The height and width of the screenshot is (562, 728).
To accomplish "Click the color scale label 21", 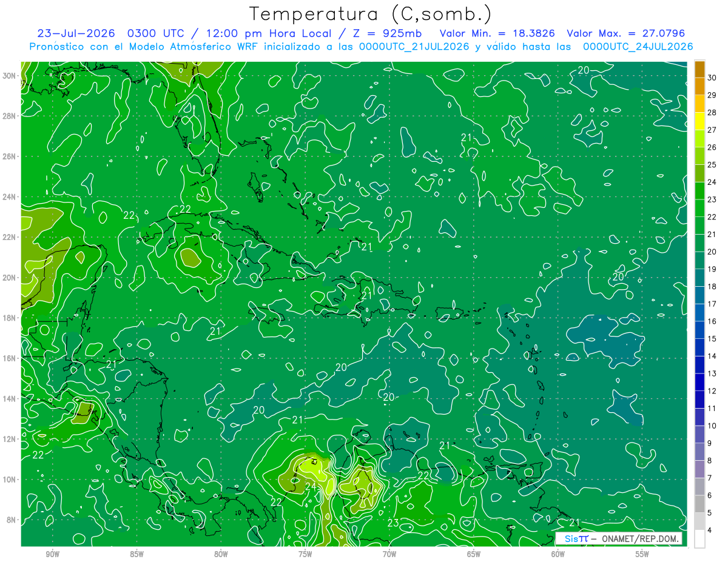I will click(712, 234).
